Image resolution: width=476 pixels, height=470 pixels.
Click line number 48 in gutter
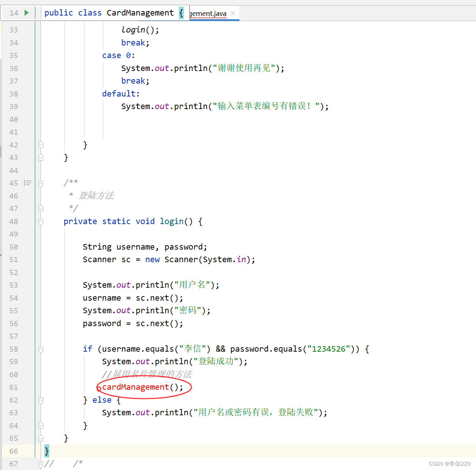coord(14,222)
